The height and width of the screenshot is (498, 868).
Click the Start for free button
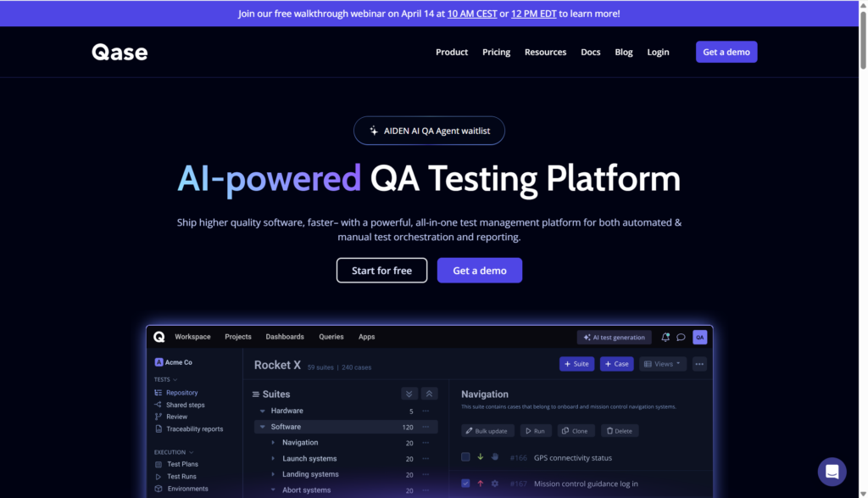point(381,271)
